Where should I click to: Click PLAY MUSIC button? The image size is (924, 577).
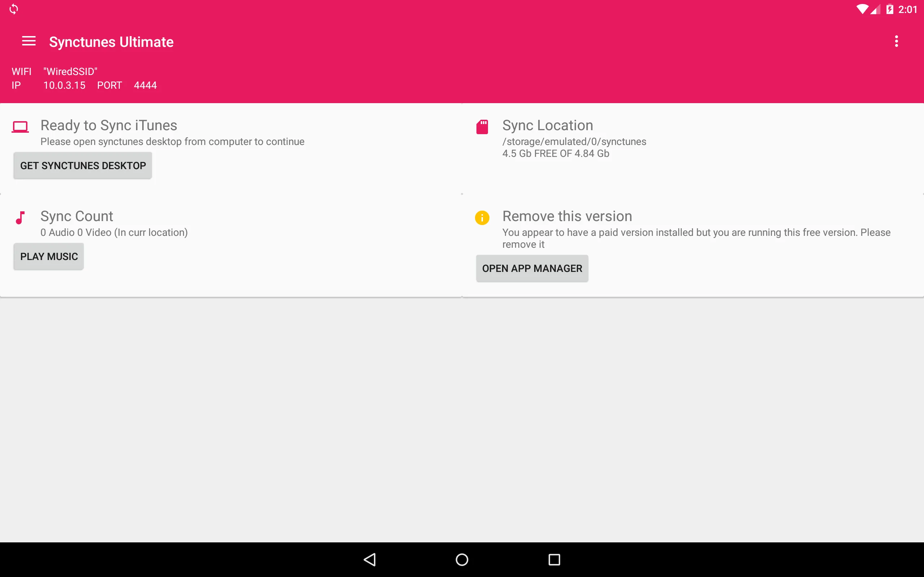(x=49, y=256)
